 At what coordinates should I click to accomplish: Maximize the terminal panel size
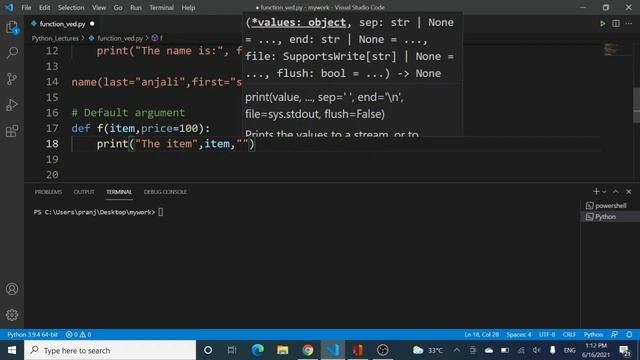616,191
